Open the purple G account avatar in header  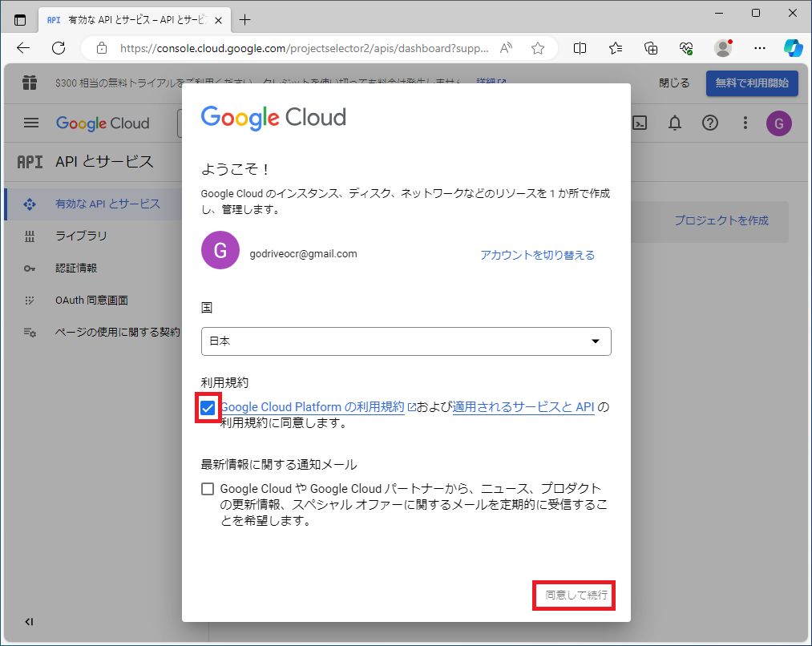(x=779, y=123)
